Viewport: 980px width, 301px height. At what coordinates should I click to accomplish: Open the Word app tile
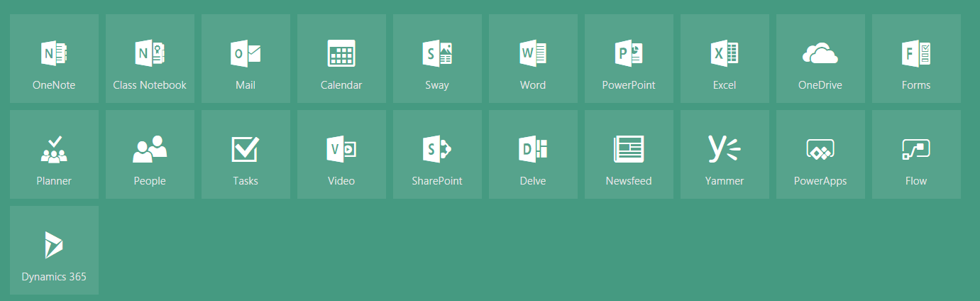[x=533, y=58]
